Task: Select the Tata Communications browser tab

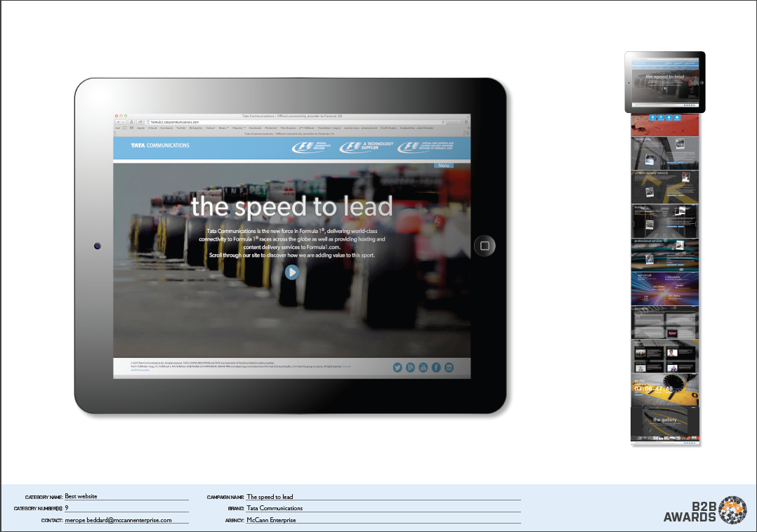Action: click(x=289, y=133)
